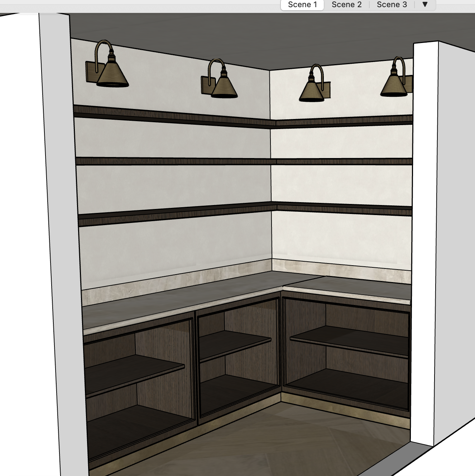
Task: Pick the lowest floating shelf on left wall
Action: pos(172,214)
